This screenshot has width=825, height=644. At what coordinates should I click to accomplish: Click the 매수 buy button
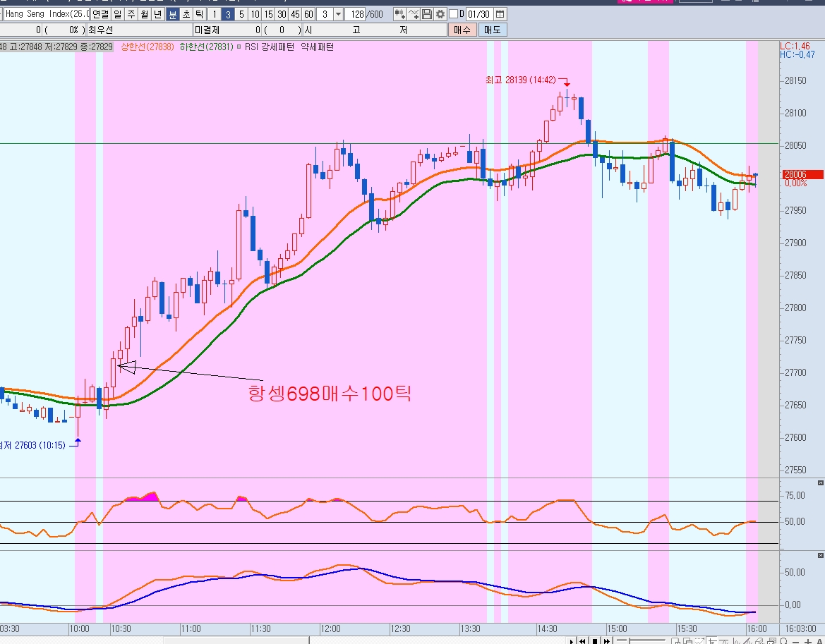[x=462, y=30]
